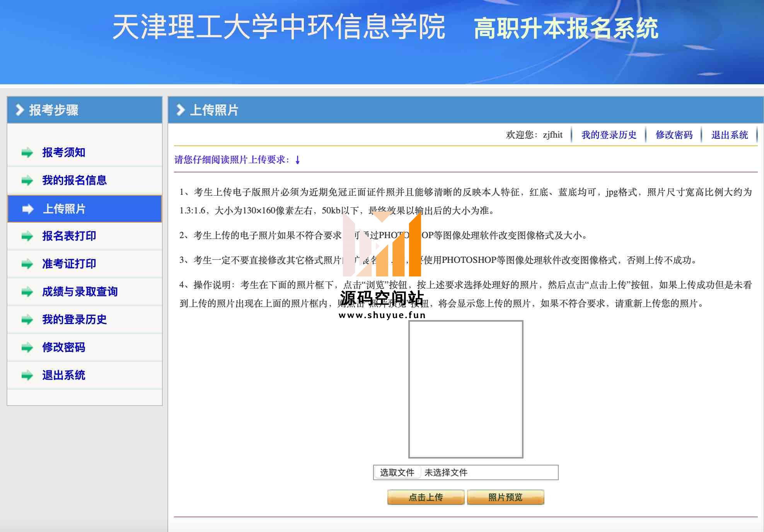Viewport: 764px width, 532px height.
Task: Click green arrow icon beside 准考证打印
Action: [x=27, y=264]
